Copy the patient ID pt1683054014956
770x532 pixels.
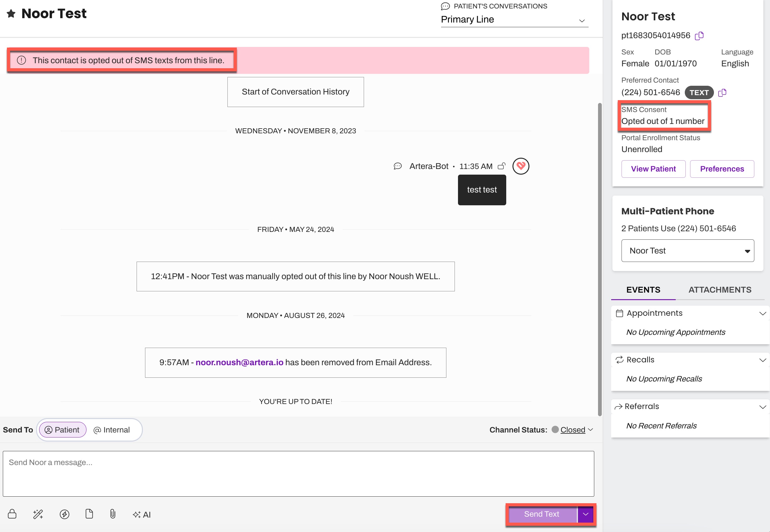(x=700, y=35)
